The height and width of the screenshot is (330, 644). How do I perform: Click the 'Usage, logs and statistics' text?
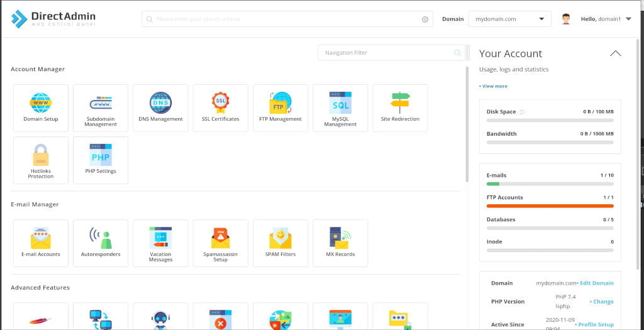tap(514, 70)
